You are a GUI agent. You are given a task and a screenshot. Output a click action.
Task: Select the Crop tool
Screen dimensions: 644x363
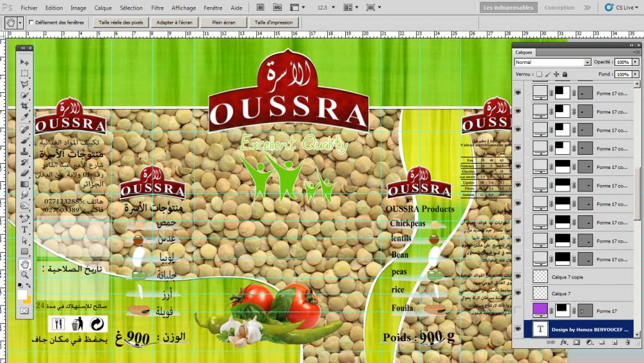pos(24,106)
